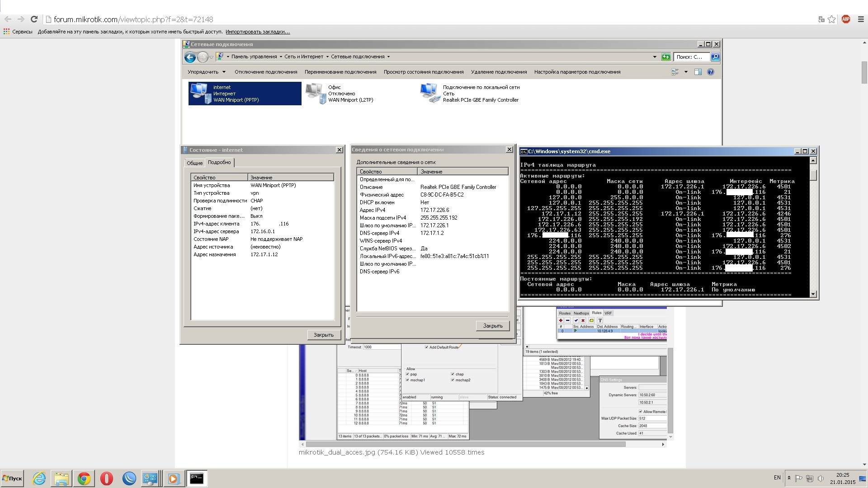Toggle the Allow Remote checkbox in DNS Settings
This screenshot has width=868, height=488.
click(641, 412)
